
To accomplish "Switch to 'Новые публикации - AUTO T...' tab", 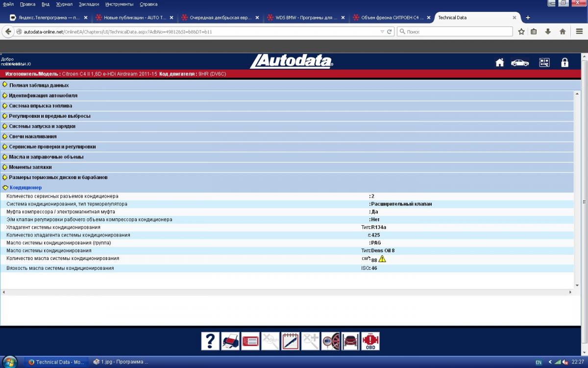I will (134, 18).
